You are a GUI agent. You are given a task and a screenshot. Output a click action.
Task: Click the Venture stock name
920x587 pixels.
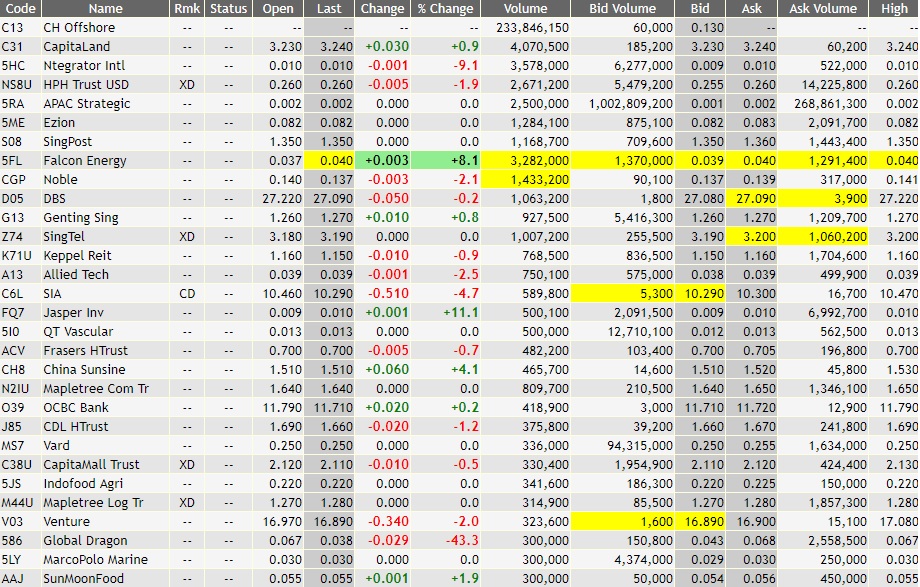[67, 521]
